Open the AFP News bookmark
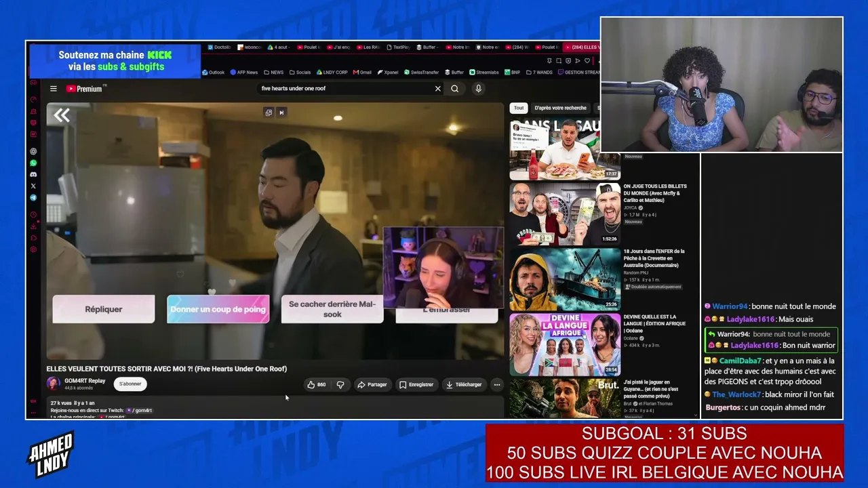The image size is (868, 488). click(x=244, y=73)
